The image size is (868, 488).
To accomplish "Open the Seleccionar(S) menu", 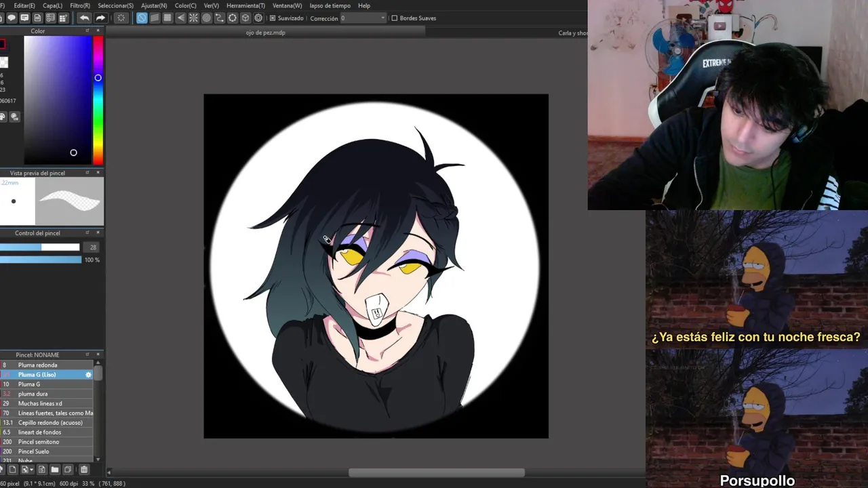I will [x=115, y=5].
